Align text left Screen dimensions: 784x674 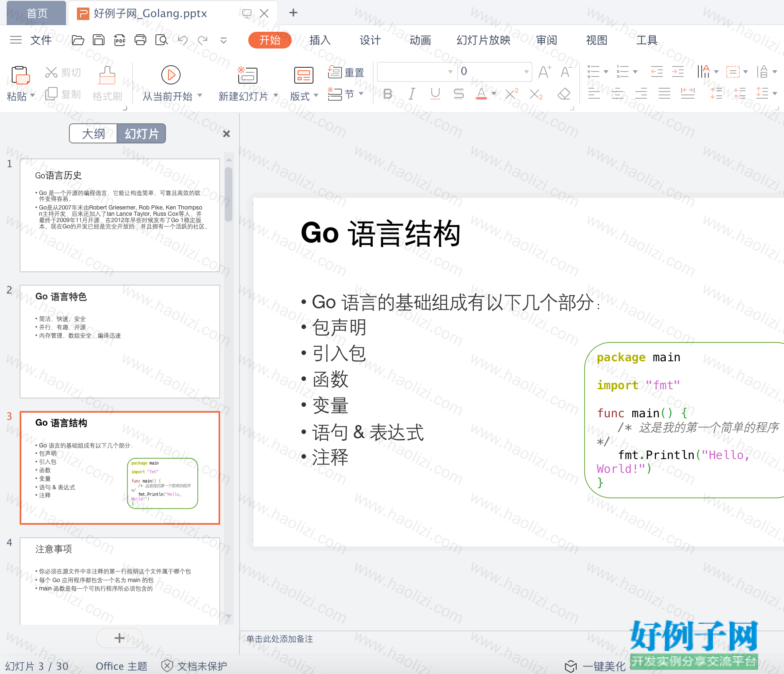coord(594,93)
